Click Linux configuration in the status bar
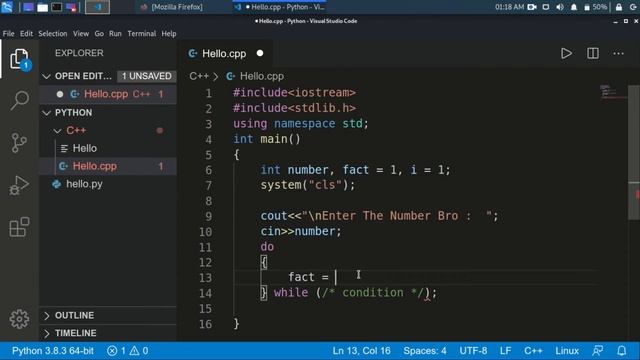The image size is (640, 360). (567, 351)
